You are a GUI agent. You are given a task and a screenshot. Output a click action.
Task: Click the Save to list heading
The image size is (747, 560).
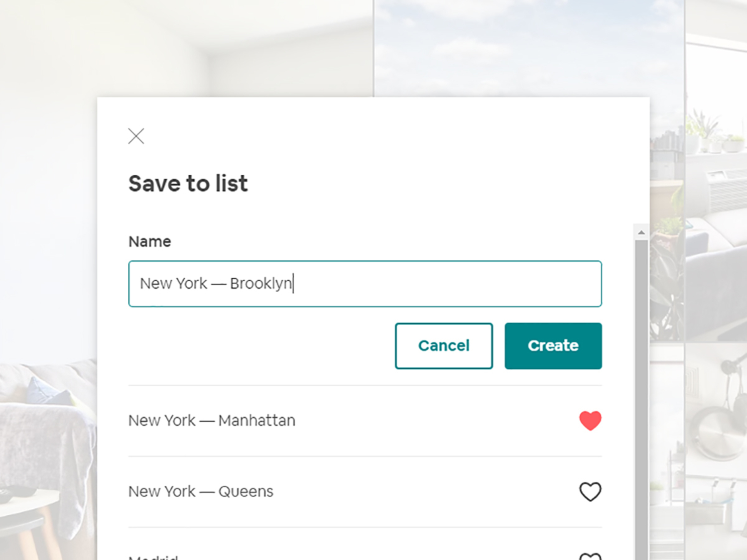pyautogui.click(x=188, y=184)
